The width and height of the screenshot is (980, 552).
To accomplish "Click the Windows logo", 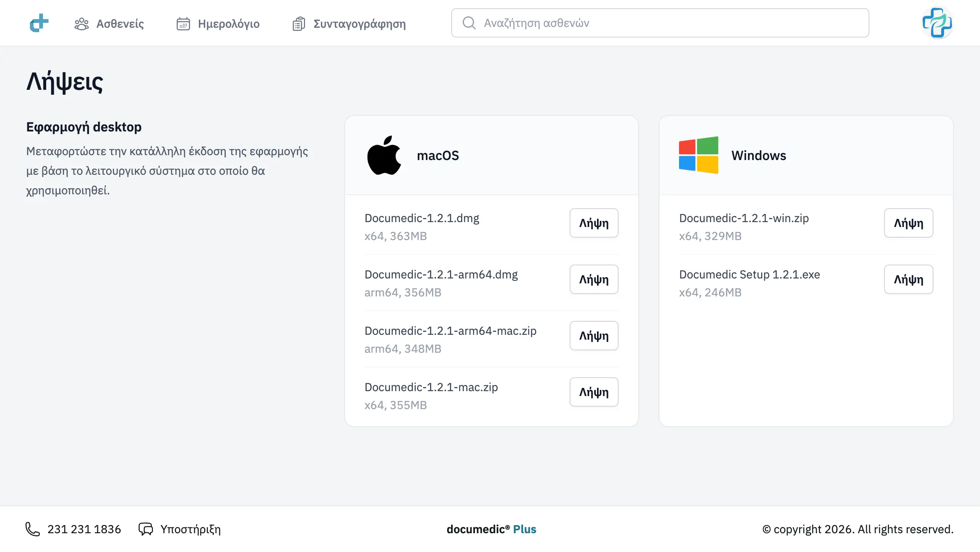I will (699, 155).
